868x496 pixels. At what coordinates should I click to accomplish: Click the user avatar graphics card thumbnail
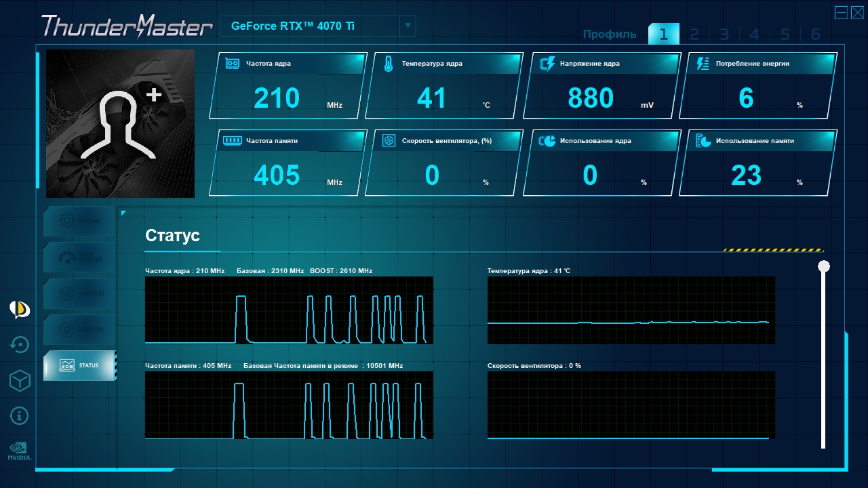tap(120, 123)
